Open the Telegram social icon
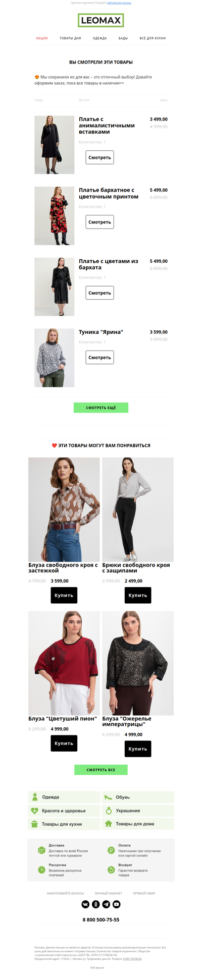Screen dimensions: 202x980 pyautogui.click(x=106, y=904)
